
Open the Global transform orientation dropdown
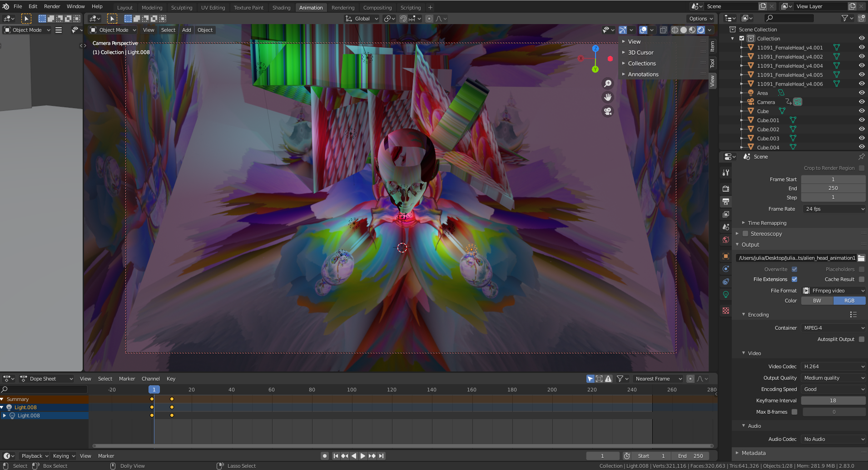click(362, 19)
